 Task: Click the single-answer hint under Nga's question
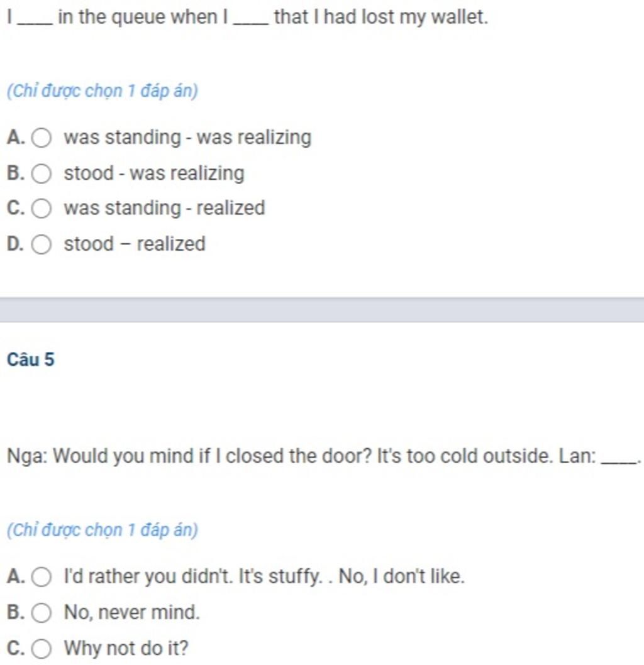pyautogui.click(x=103, y=530)
